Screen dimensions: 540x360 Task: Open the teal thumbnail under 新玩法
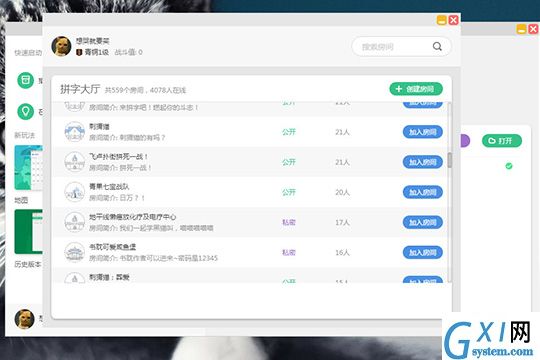(28, 168)
